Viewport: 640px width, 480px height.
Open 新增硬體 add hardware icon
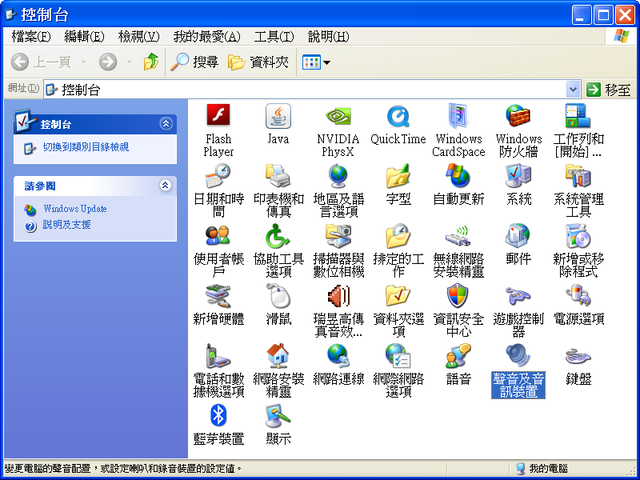pos(218,296)
